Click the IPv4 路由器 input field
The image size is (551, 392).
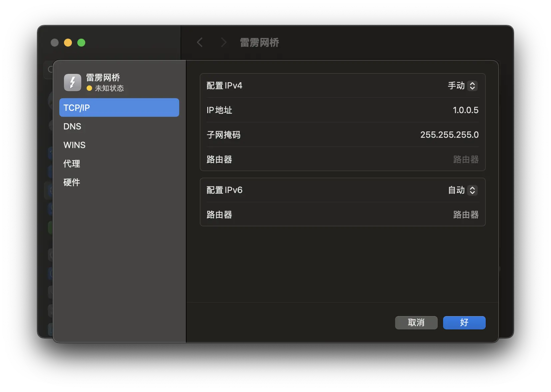point(466,159)
